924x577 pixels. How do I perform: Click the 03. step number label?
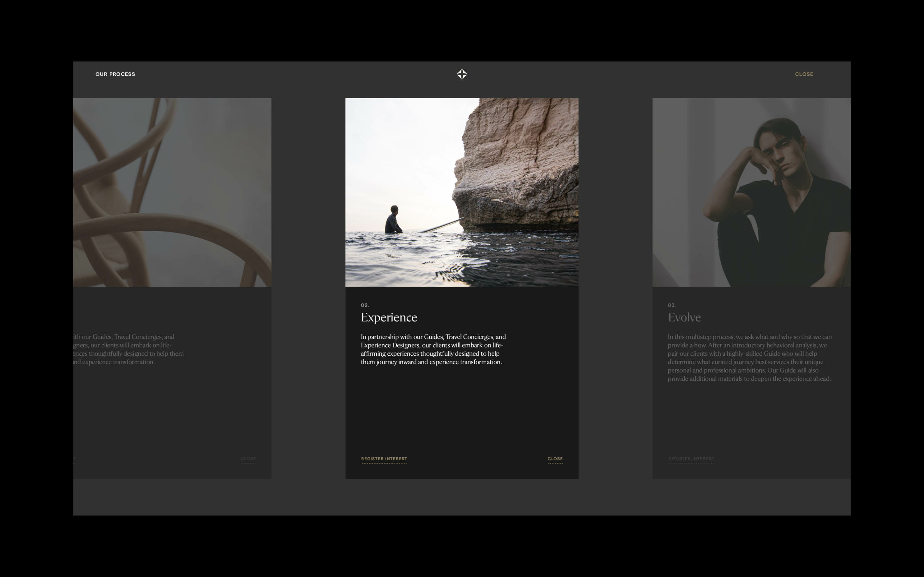click(x=672, y=305)
